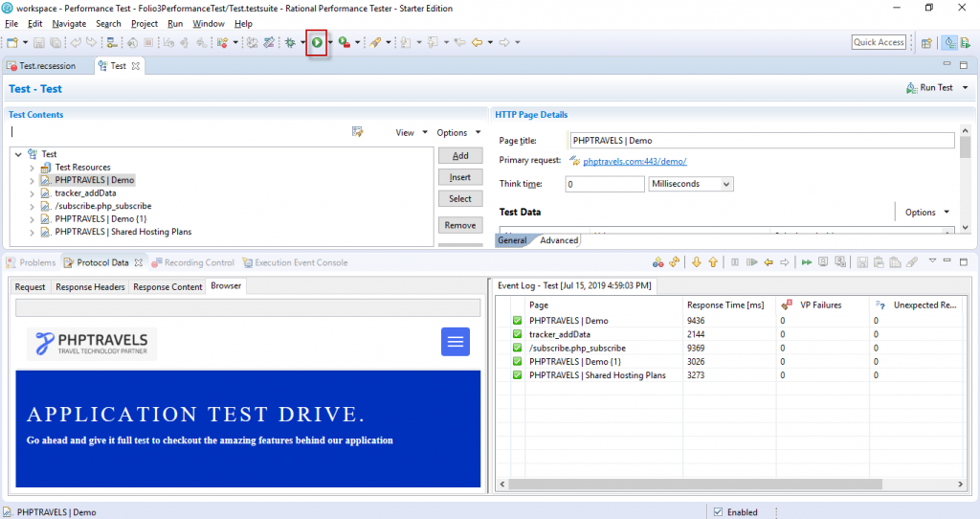Click the yellow sync arrows icon in Protocol Data

(x=675, y=262)
